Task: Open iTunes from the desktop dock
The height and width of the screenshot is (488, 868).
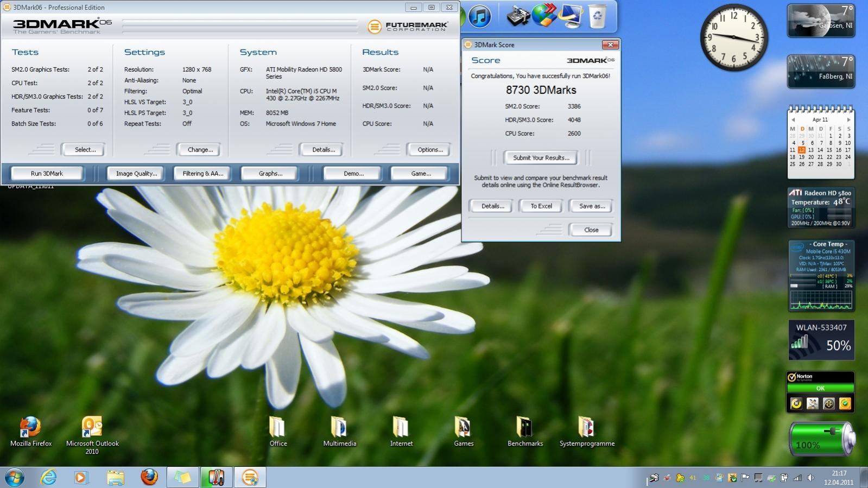Action: (x=479, y=16)
